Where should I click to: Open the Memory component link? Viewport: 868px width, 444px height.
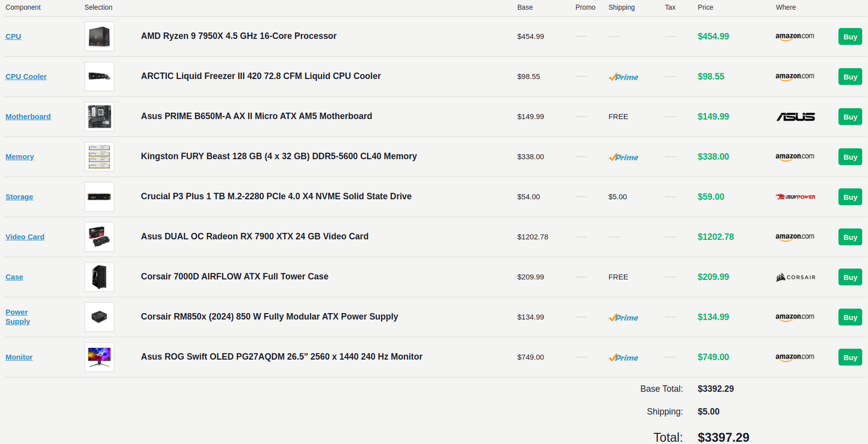coord(20,157)
